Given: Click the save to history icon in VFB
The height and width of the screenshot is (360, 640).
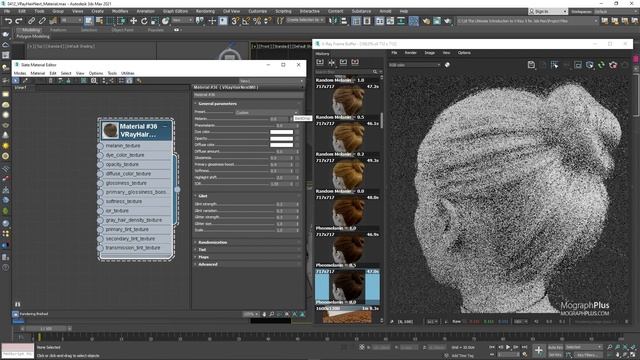Looking at the screenshot, I should (320, 62).
